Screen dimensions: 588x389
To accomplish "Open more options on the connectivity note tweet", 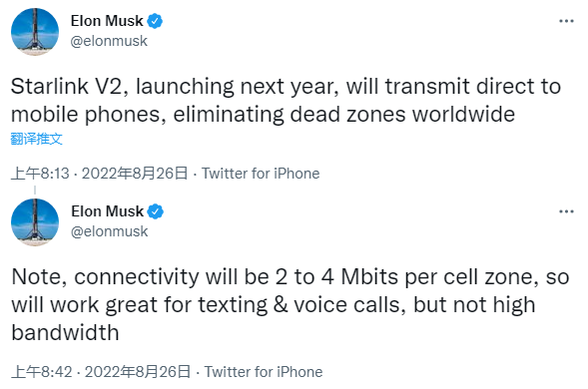I will coord(566,211).
